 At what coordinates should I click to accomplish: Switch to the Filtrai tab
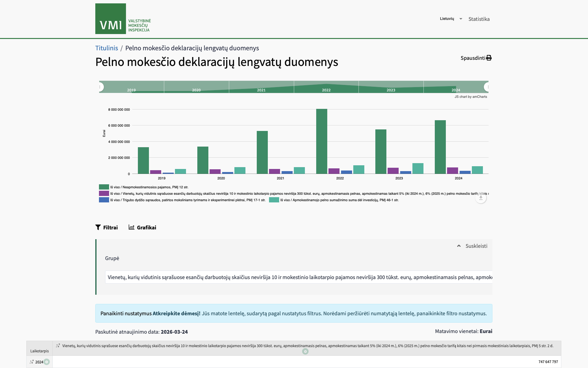(x=107, y=227)
